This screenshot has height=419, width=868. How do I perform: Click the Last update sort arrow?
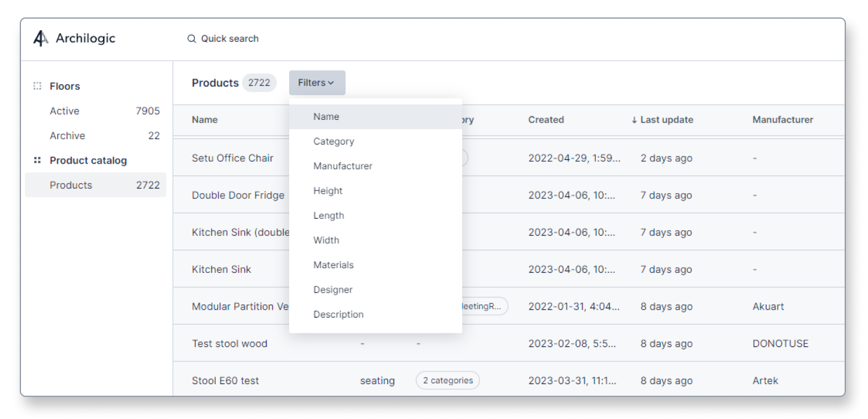coord(634,120)
